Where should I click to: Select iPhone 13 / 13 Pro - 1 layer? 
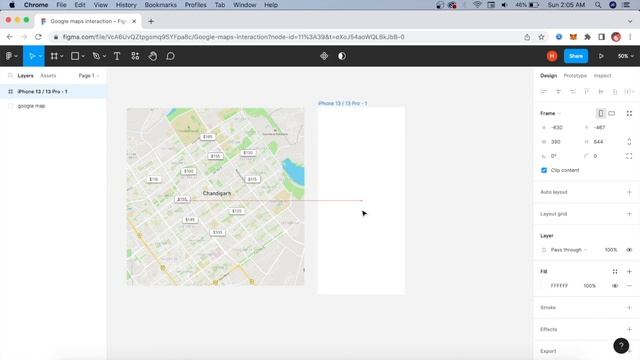tap(53, 91)
